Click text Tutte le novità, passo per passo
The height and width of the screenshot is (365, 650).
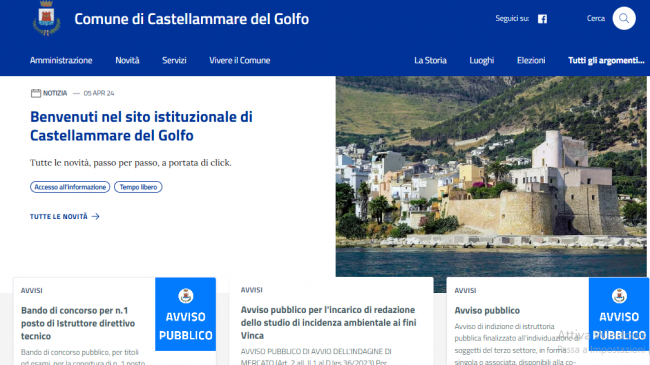pyautogui.click(x=131, y=163)
